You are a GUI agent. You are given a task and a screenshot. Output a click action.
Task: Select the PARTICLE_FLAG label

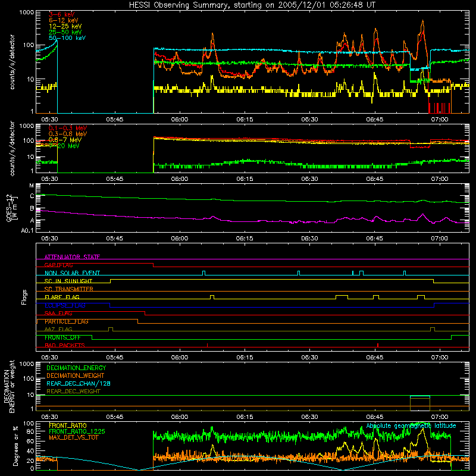[67, 321]
